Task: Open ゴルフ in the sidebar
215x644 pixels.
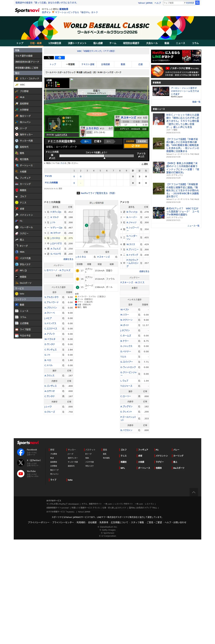Action: tap(28, 196)
